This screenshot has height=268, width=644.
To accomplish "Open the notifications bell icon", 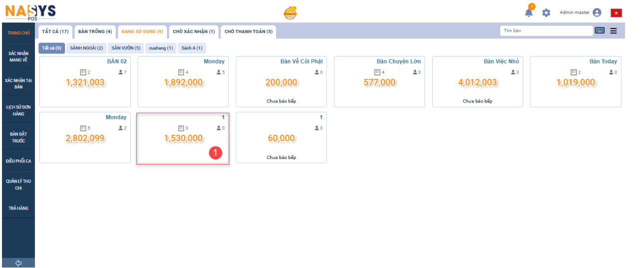I will 529,12.
